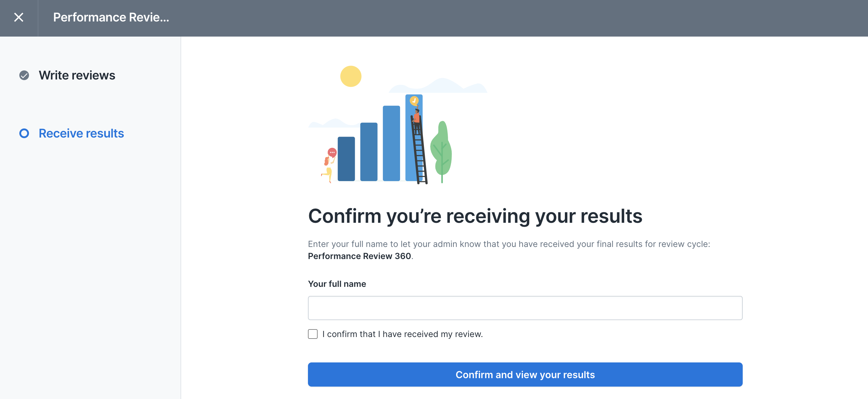
Task: Click the 'I confirm that I have received my review' label
Action: (402, 334)
